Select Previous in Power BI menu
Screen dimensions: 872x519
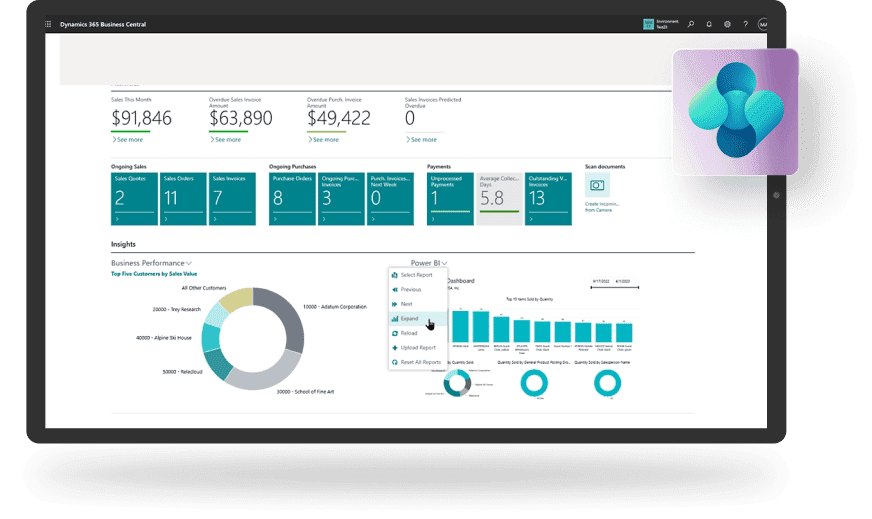(417, 289)
